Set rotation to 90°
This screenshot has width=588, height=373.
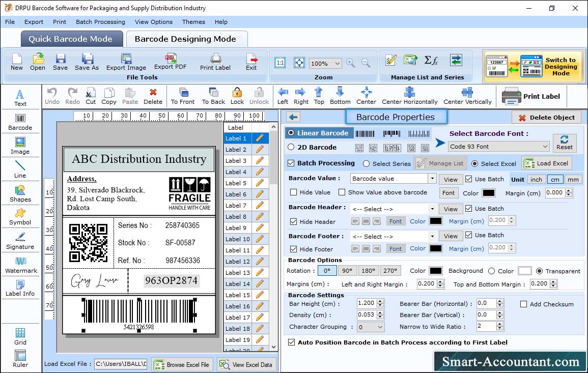(x=347, y=271)
